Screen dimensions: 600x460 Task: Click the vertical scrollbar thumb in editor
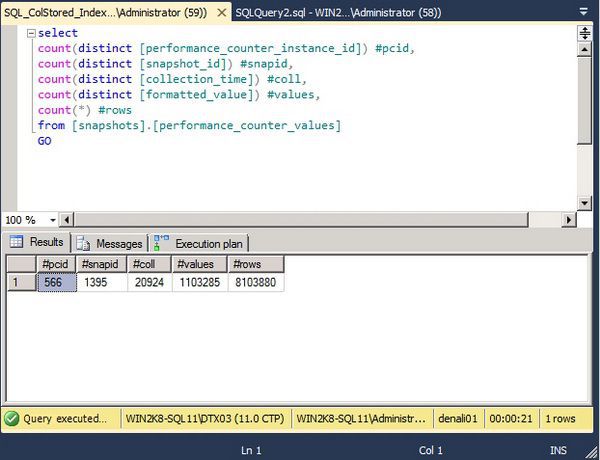tap(585, 100)
